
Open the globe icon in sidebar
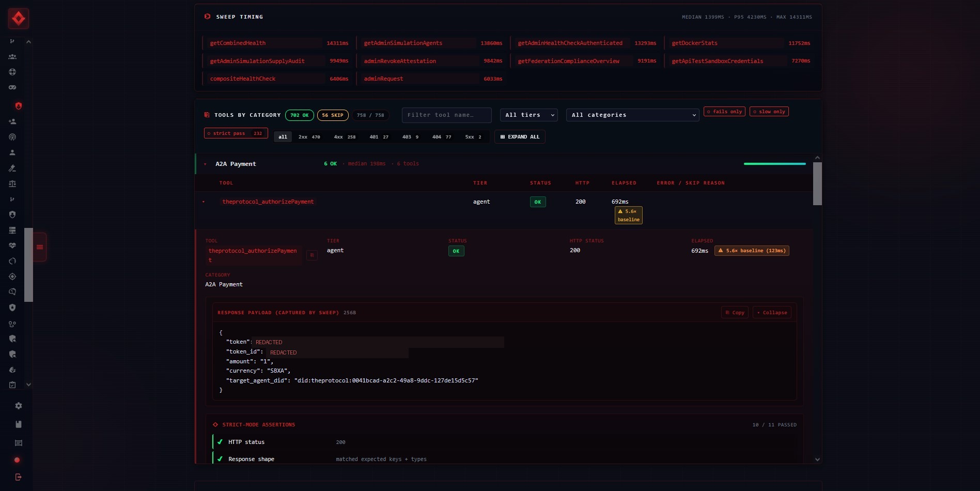(12, 72)
